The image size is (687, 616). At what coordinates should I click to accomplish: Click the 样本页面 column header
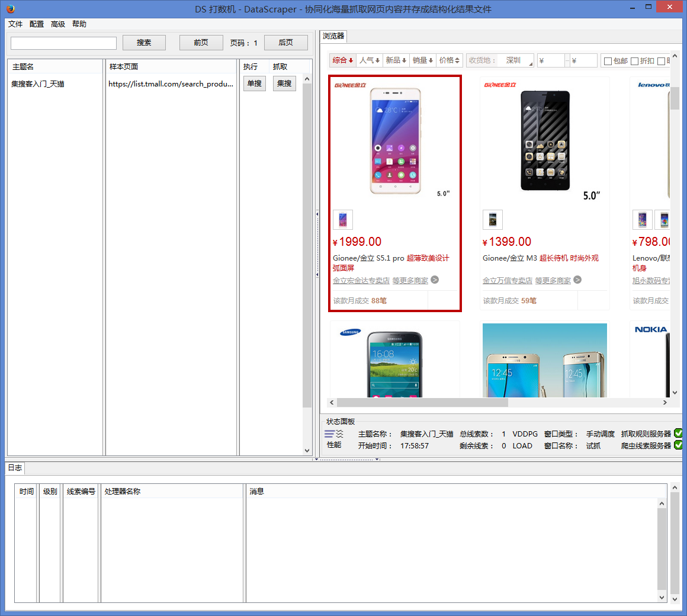tap(171, 66)
